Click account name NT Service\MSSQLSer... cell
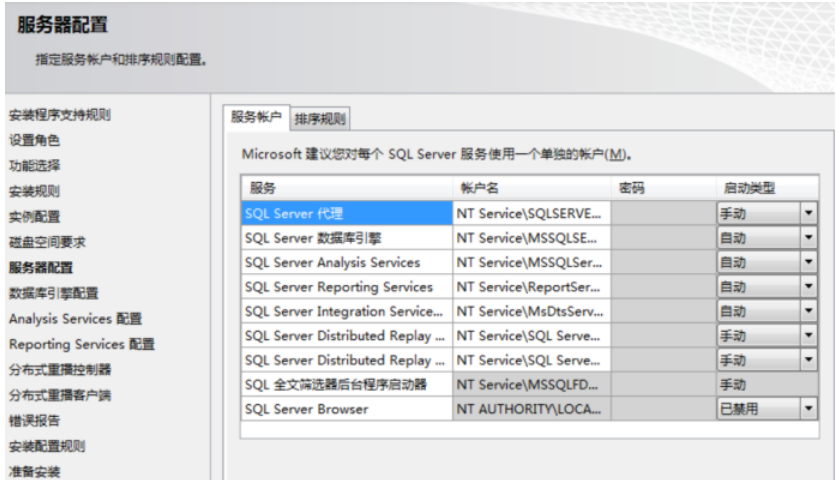The height and width of the screenshot is (480, 837). point(531,262)
